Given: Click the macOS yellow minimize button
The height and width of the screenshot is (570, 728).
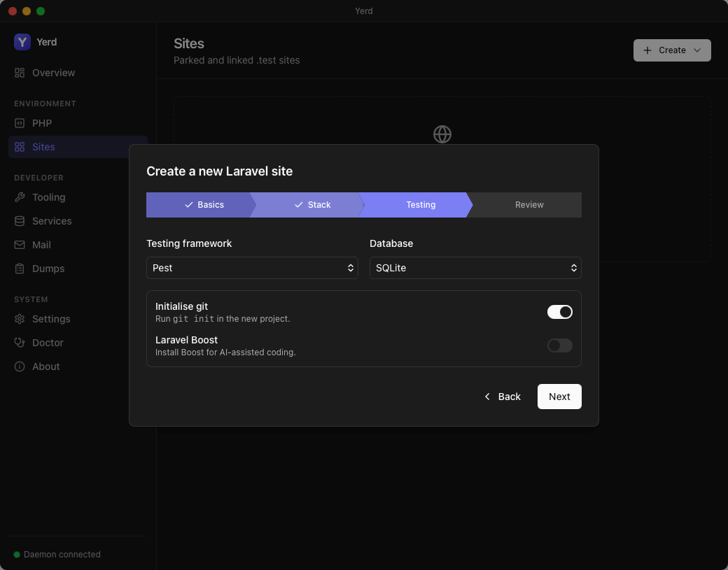Looking at the screenshot, I should coord(27,11).
